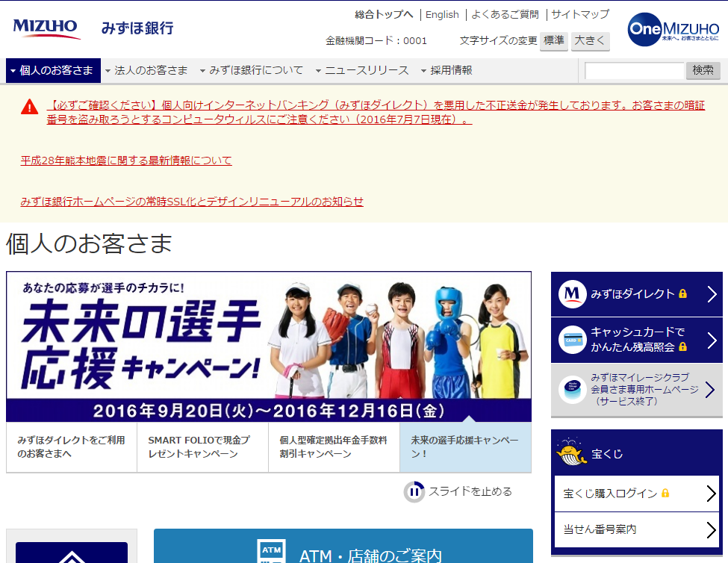Expand the 採用情報 menu
The height and width of the screenshot is (563, 728).
[x=447, y=70]
